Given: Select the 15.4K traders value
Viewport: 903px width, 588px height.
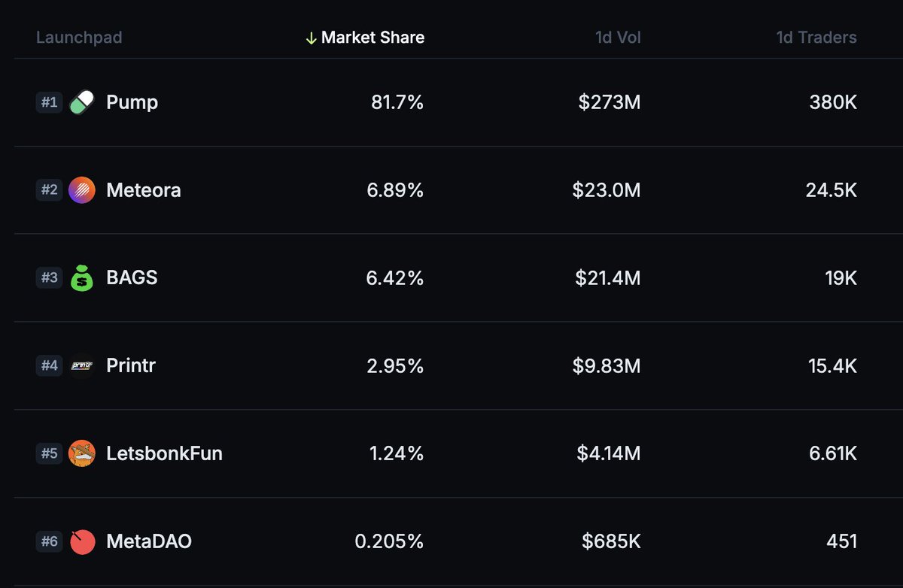Looking at the screenshot, I should 832,366.
